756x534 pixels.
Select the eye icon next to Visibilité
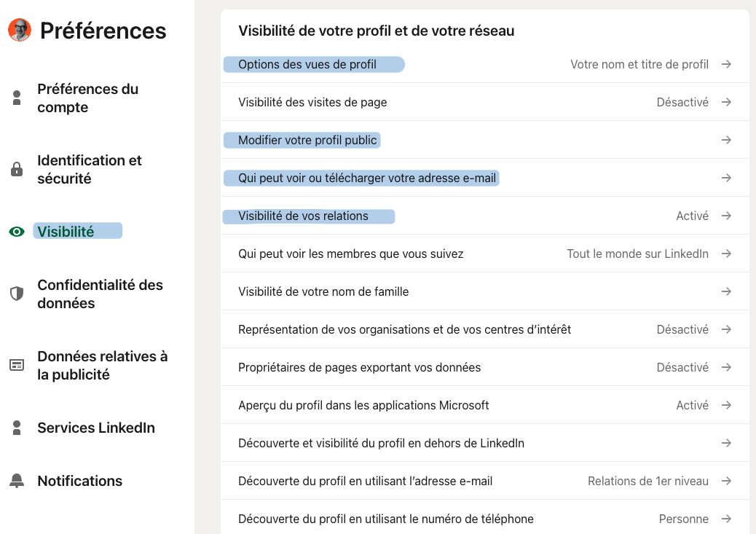tap(16, 230)
